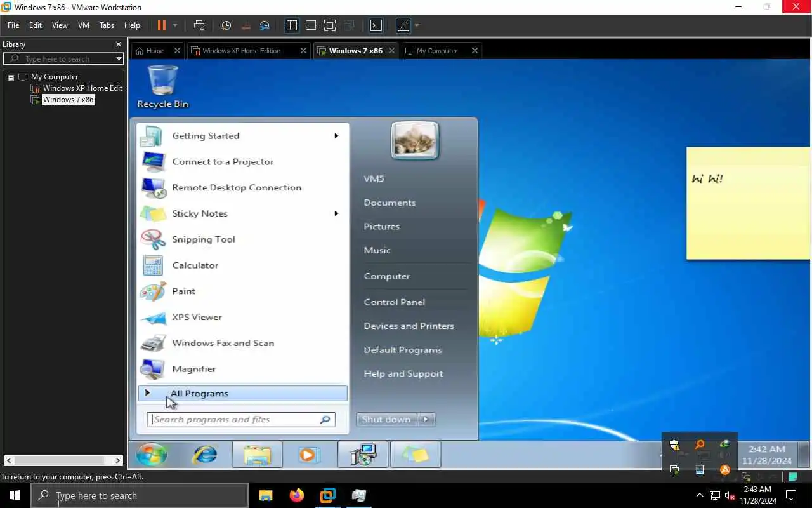Viewport: 812px width, 508px height.
Task: Pause the virtual machine using the toolbar button
Action: 161,25
